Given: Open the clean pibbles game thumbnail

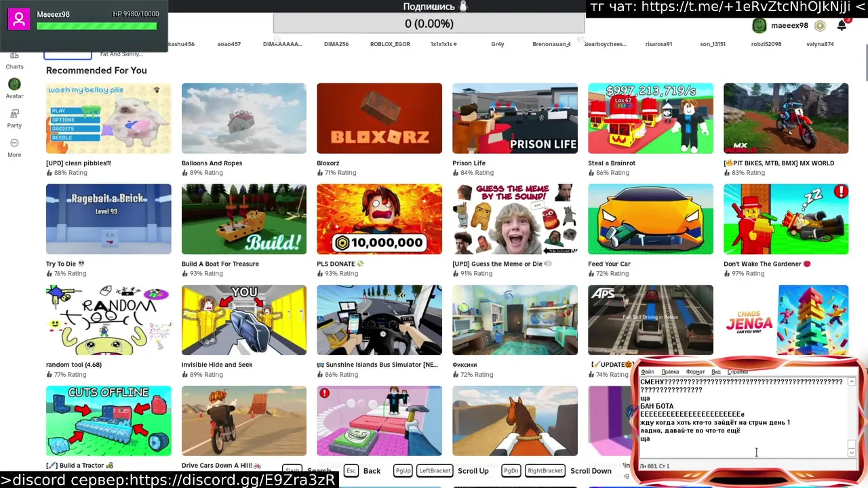Looking at the screenshot, I should pos(108,119).
